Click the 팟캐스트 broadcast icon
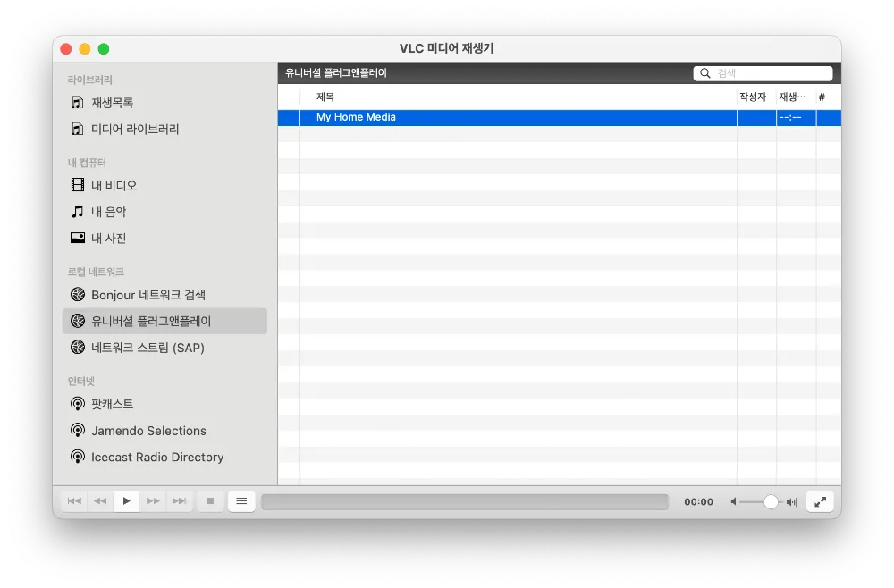Viewport: 894px width, 588px height. pos(78,404)
